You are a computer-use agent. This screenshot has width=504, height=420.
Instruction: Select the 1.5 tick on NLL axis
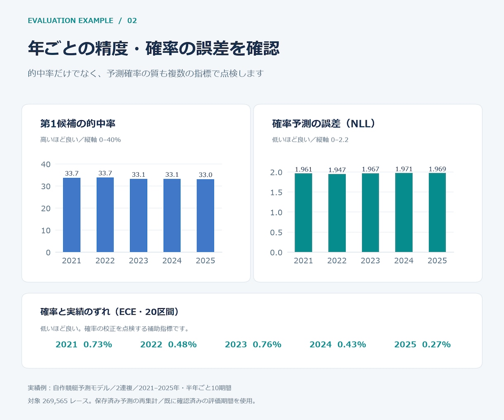click(276, 192)
